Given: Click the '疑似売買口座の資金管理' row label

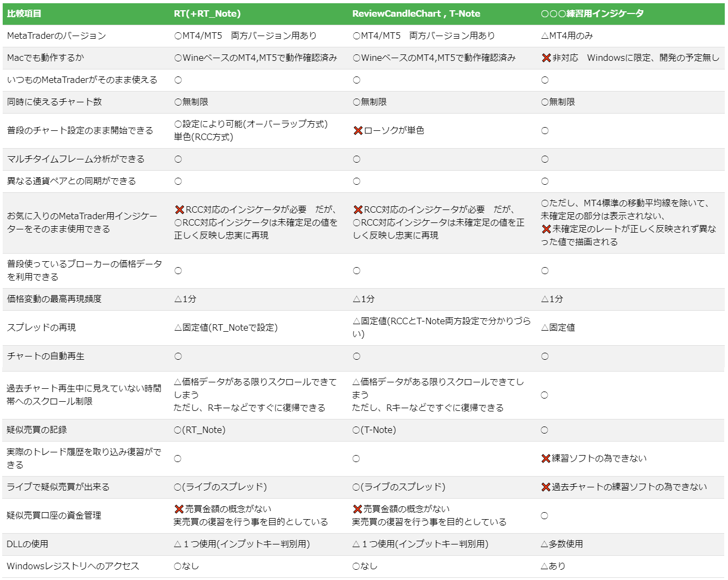Looking at the screenshot, I should pos(54,516).
